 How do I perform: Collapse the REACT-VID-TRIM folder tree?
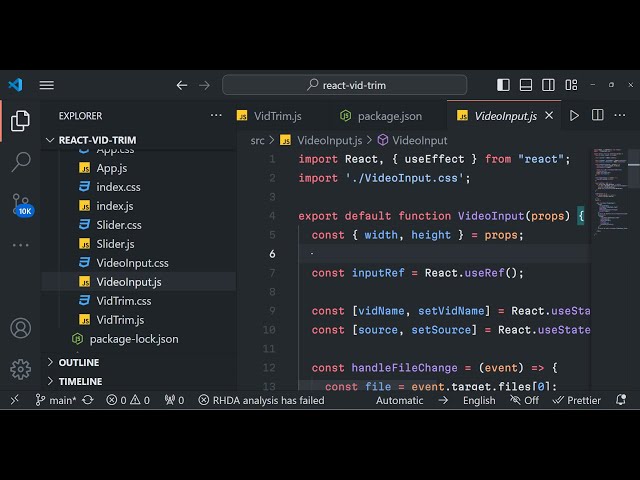click(x=97, y=140)
